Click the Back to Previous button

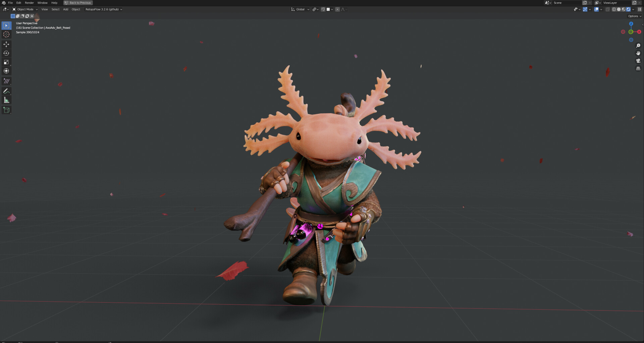[x=78, y=3]
